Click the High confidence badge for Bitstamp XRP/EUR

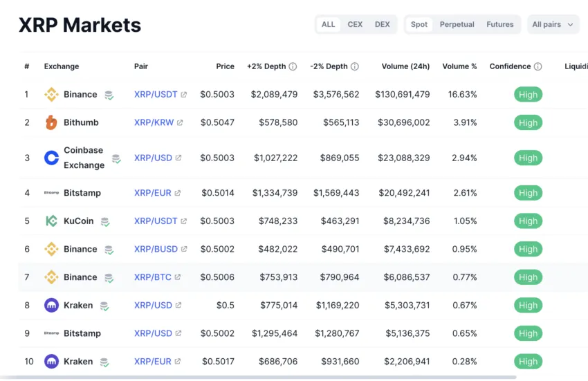(528, 193)
